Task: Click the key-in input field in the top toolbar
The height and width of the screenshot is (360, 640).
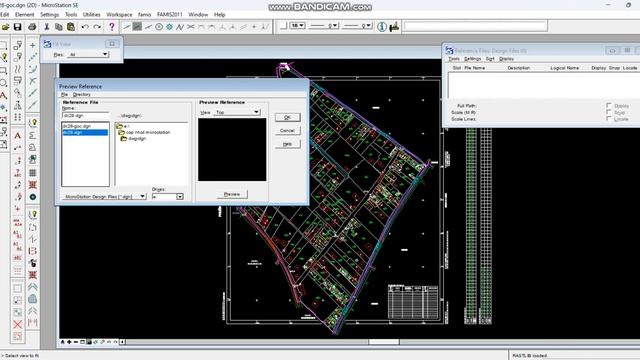Action: (x=475, y=26)
